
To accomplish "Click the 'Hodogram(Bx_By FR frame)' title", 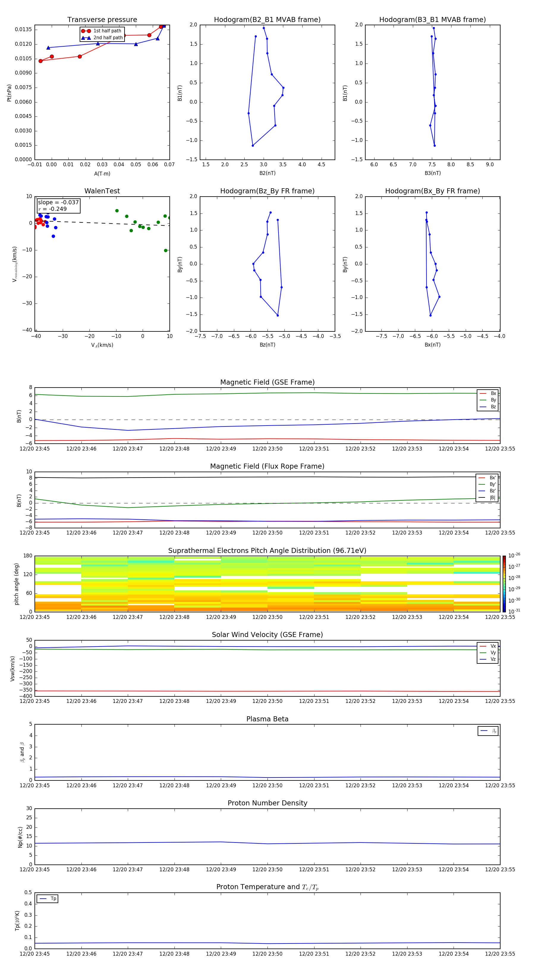I will pos(432,191).
